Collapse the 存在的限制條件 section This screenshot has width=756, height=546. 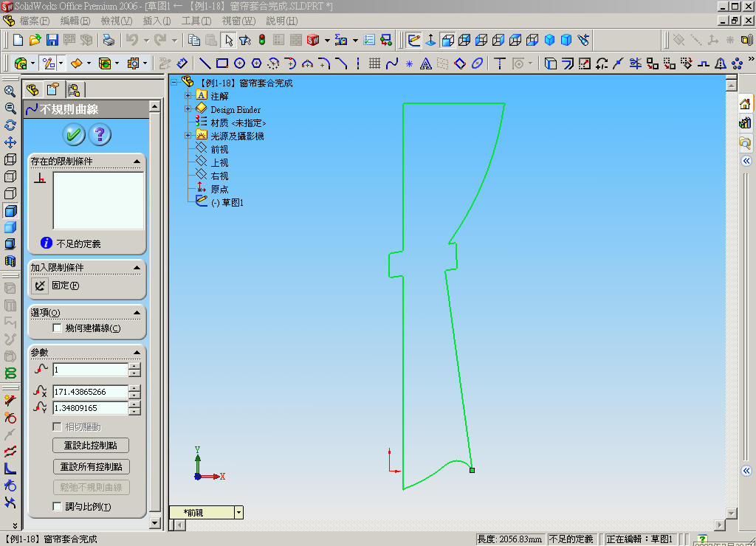coord(137,162)
